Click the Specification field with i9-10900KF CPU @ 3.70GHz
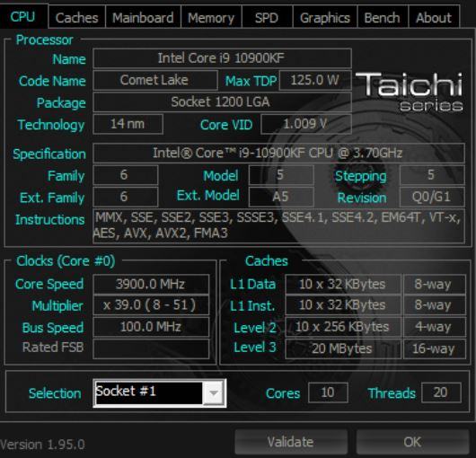 [x=278, y=153]
